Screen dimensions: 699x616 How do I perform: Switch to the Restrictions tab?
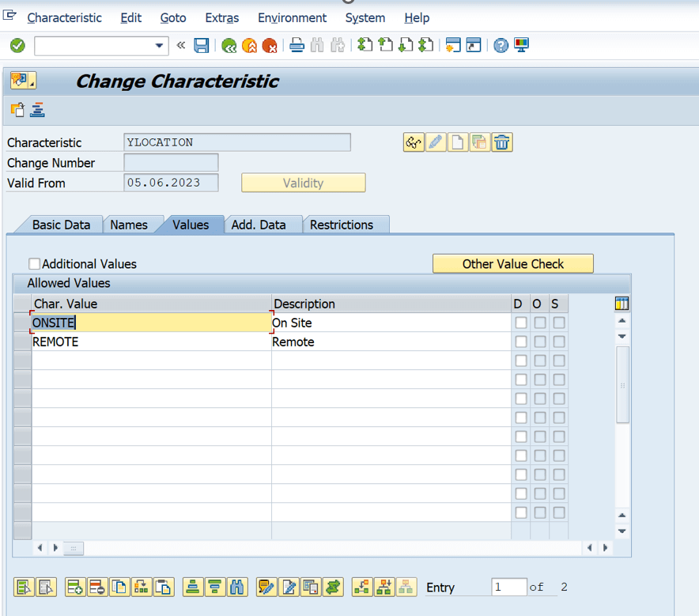(342, 225)
